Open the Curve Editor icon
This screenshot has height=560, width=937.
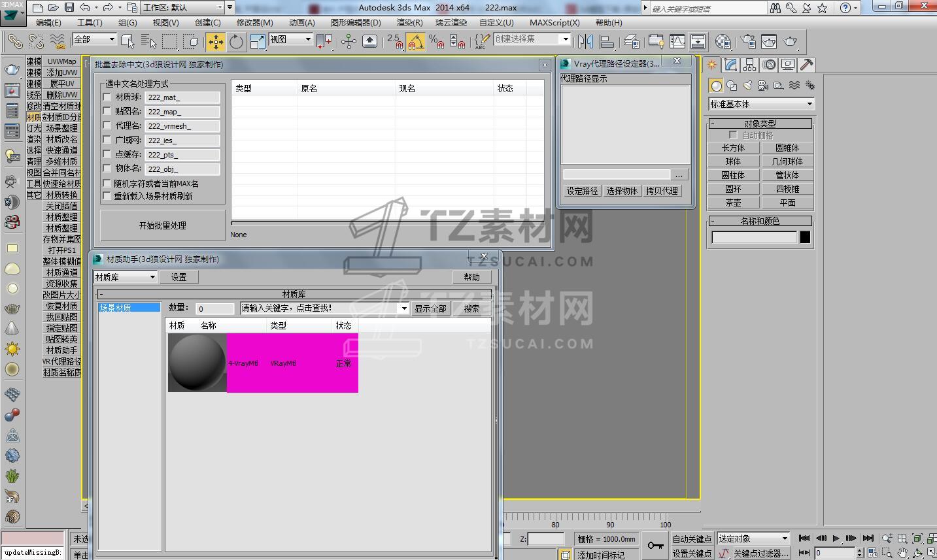(x=677, y=42)
